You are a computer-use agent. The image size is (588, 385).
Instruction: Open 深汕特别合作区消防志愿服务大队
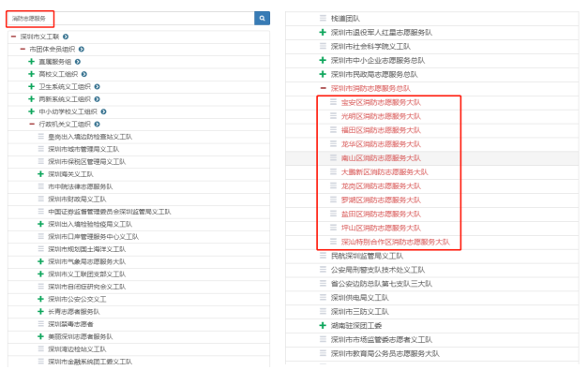(x=395, y=242)
